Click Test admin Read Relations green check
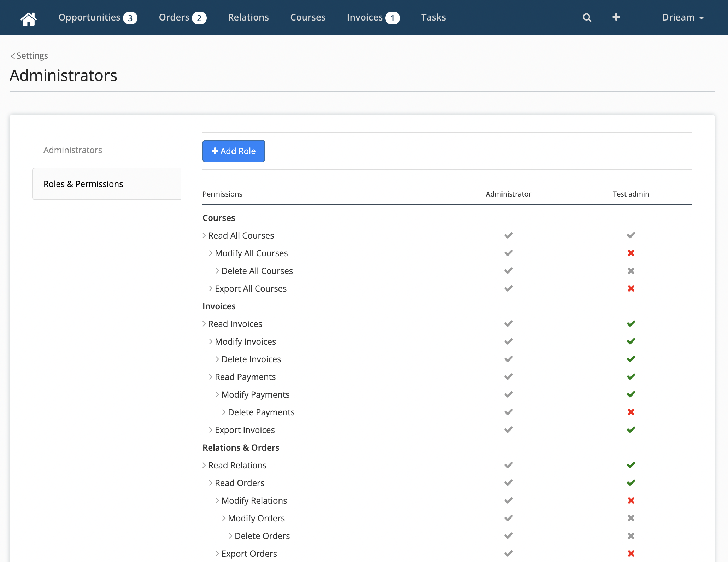 (x=631, y=465)
